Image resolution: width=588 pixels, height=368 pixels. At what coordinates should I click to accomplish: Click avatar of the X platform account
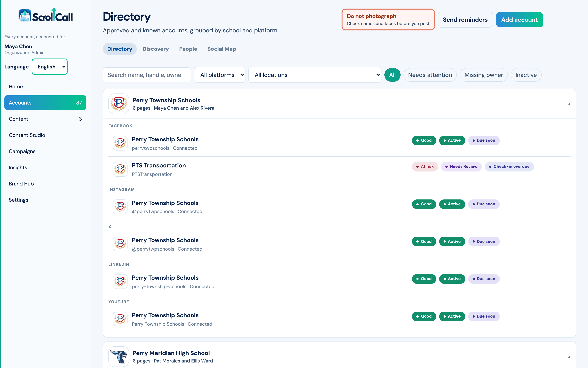(120, 244)
